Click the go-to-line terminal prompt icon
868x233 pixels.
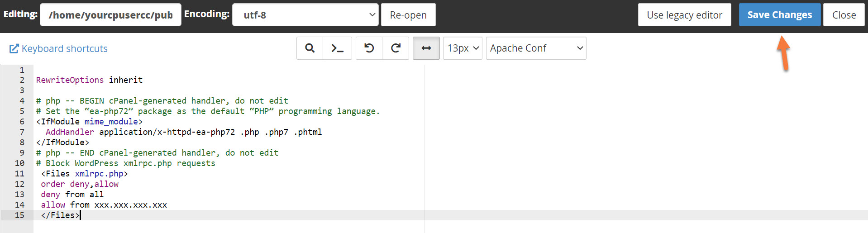pyautogui.click(x=337, y=48)
